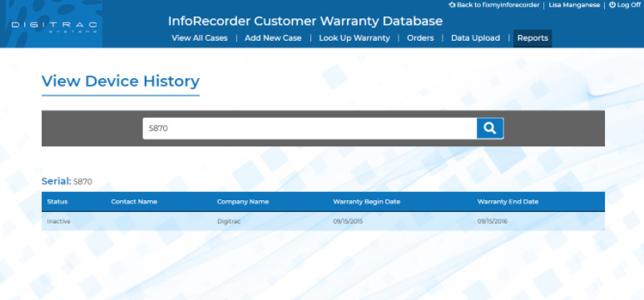644x300 pixels.
Task: Click the Warranty Begin Date column header
Action: click(x=366, y=201)
